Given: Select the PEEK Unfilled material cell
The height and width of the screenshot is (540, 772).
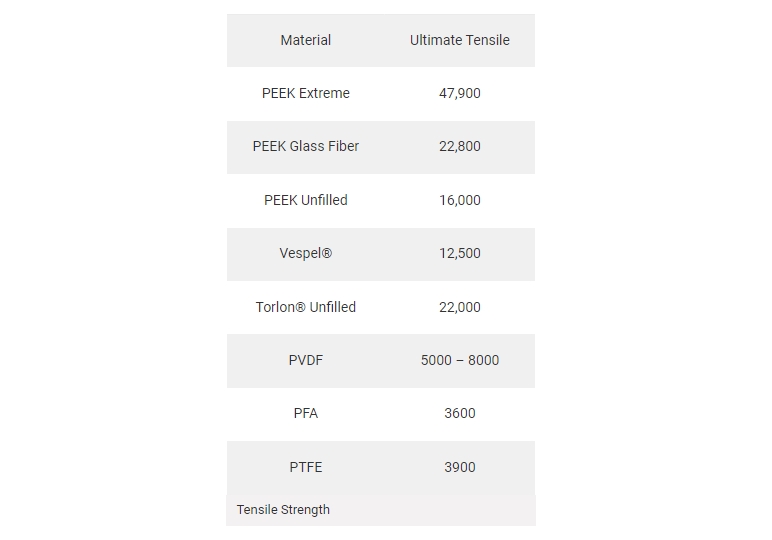Looking at the screenshot, I should tap(305, 200).
